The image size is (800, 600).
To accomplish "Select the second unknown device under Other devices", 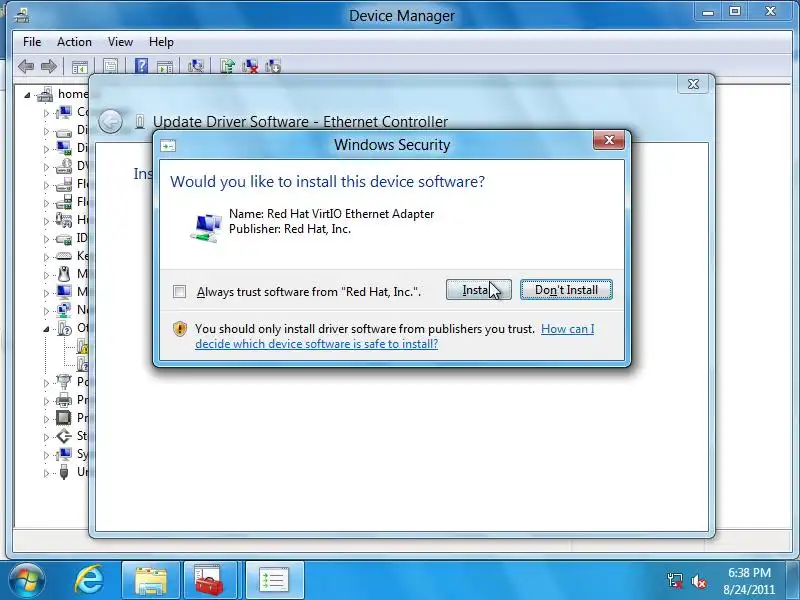I will coord(82,364).
